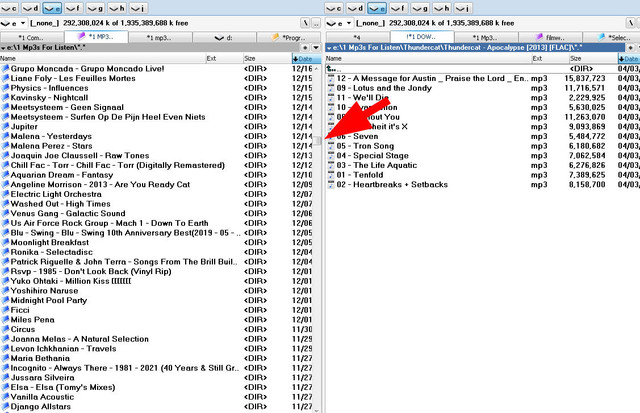Select drive d in left panel drive bar
This screenshot has width=640, height=413.
(x=31, y=7)
